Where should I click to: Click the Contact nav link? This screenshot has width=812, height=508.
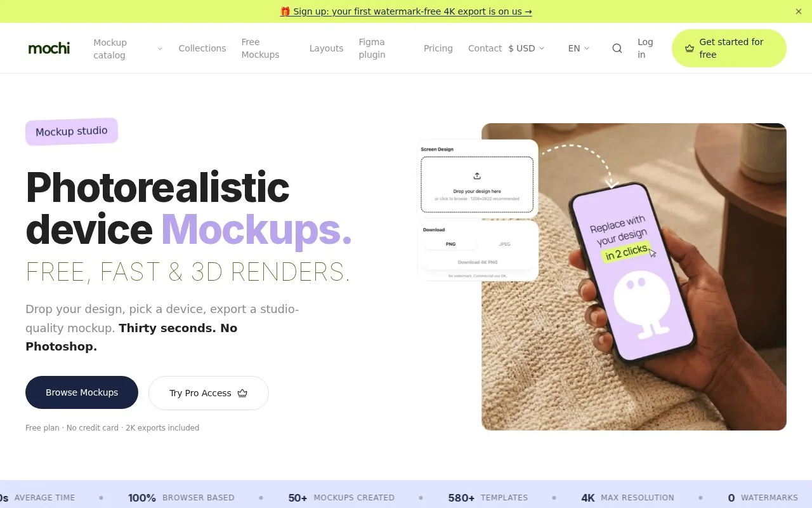[485, 48]
